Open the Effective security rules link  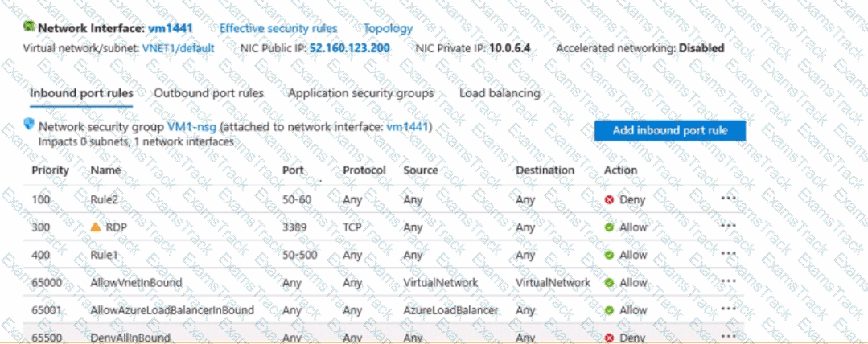pyautogui.click(x=278, y=28)
